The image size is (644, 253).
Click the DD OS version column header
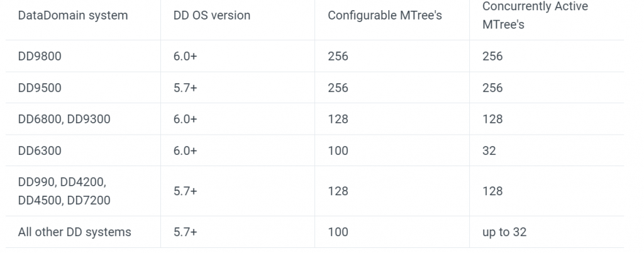point(211,15)
